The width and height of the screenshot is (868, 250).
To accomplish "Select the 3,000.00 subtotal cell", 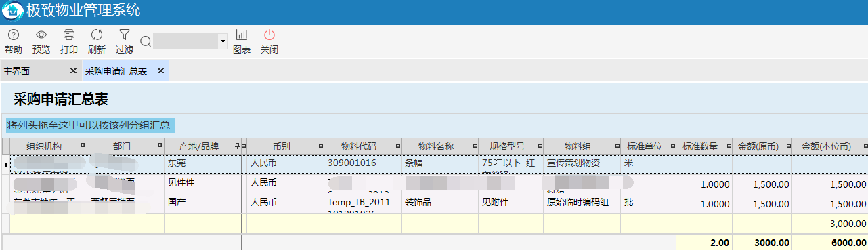I will click(x=829, y=224).
